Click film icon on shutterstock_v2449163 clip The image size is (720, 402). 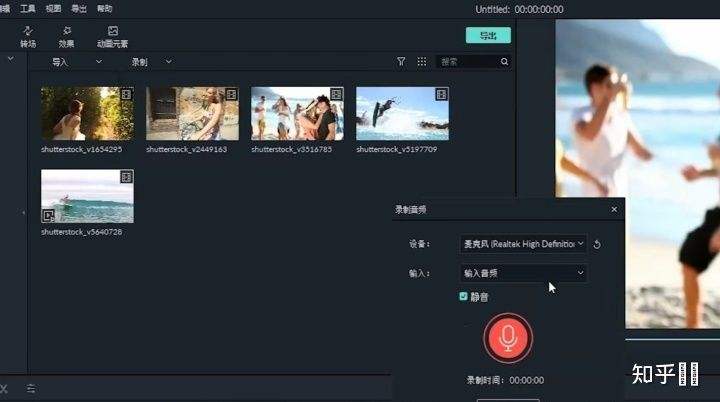tap(231, 95)
